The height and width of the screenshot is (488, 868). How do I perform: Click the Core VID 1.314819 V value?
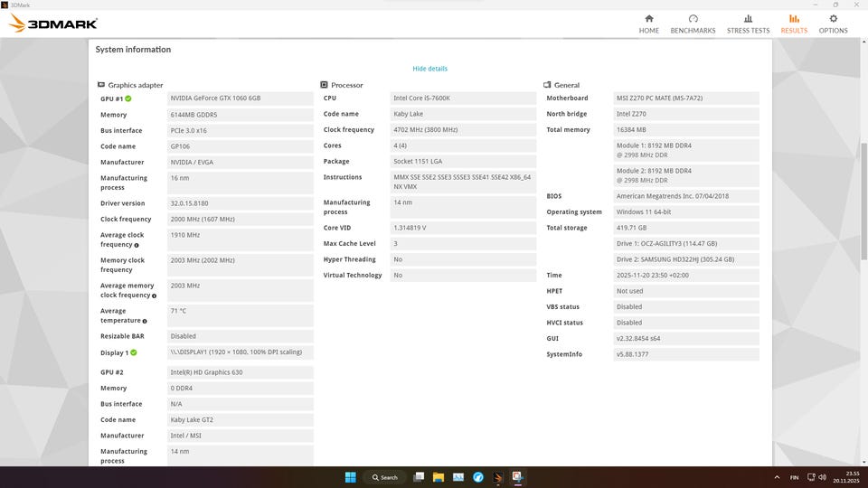point(463,228)
